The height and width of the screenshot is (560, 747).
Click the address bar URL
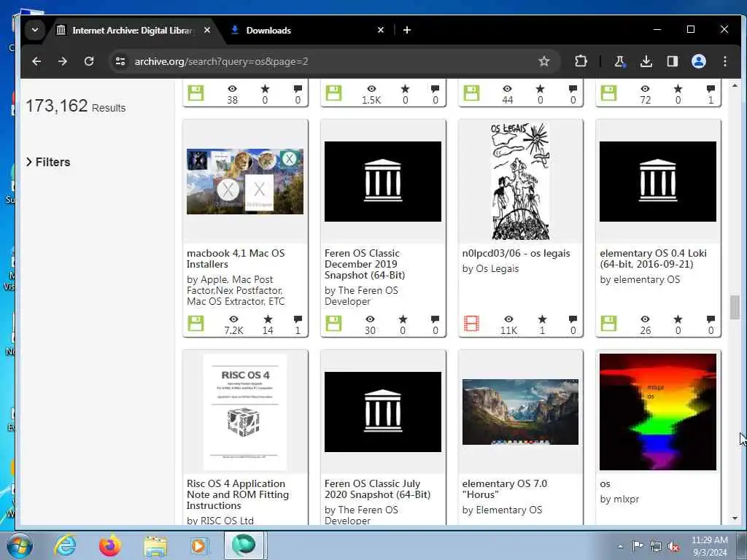pyautogui.click(x=222, y=61)
